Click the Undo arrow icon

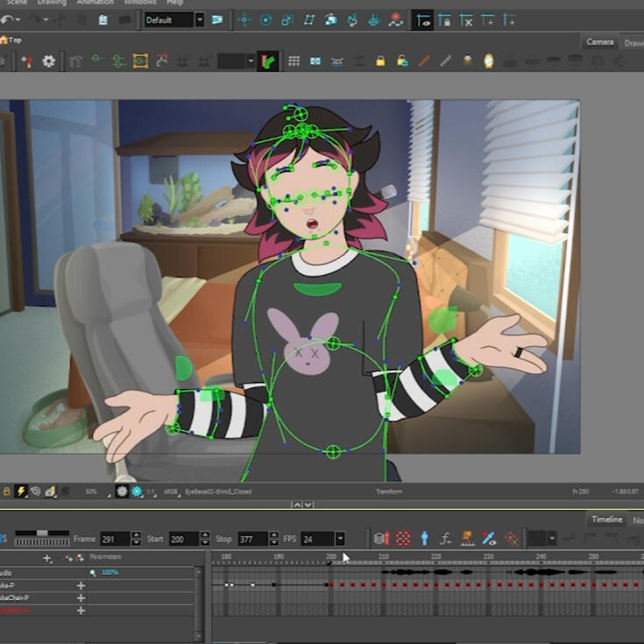7,19
